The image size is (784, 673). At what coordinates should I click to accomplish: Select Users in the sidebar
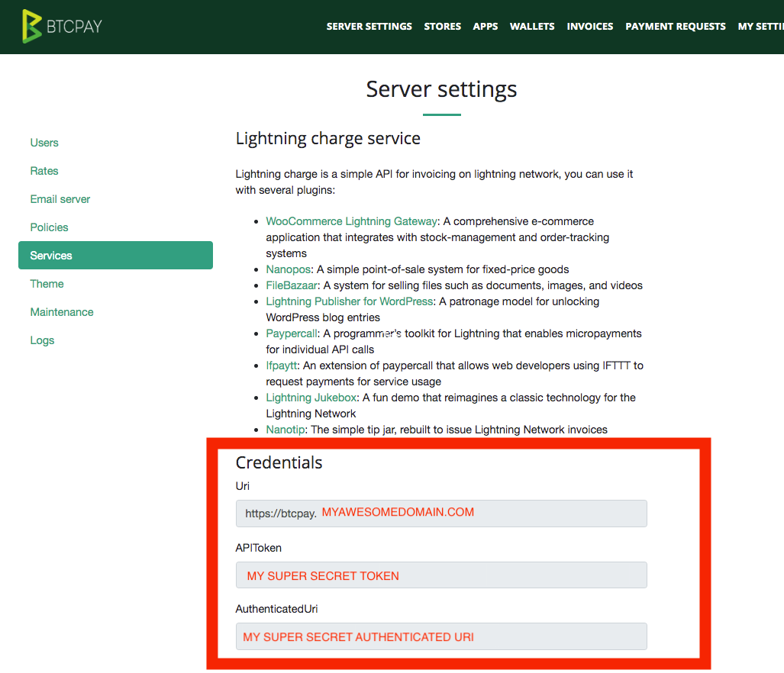point(44,143)
